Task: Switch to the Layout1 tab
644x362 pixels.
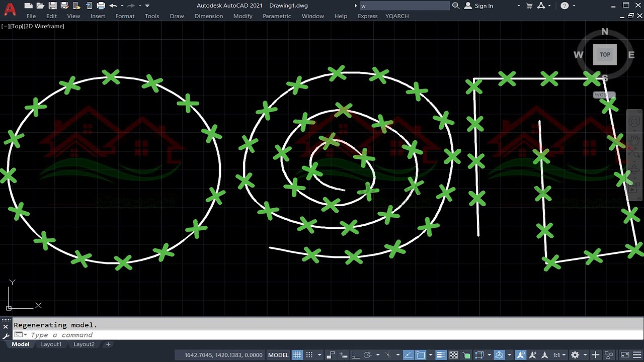Action: 51,344
